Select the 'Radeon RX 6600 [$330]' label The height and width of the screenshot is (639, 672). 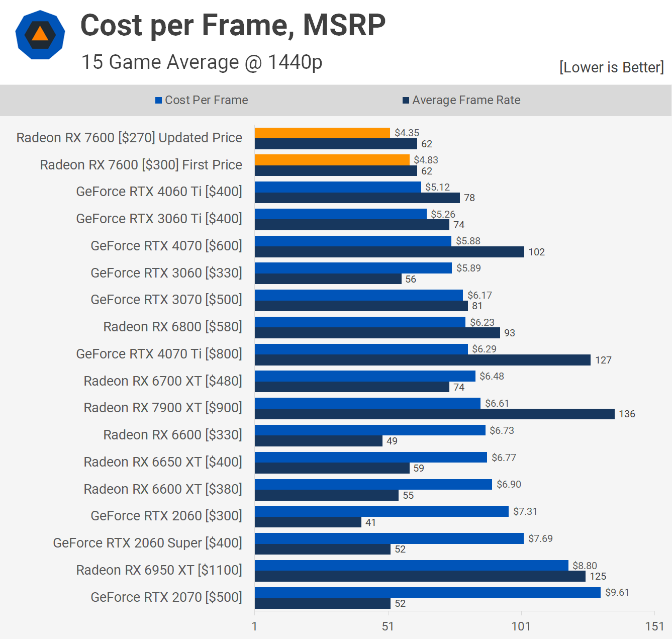pos(172,435)
